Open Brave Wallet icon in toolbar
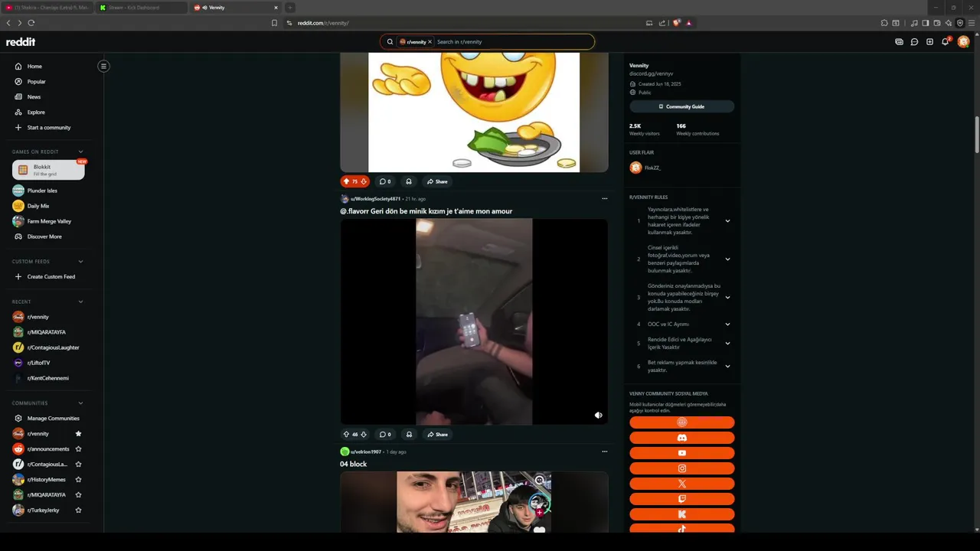The height and width of the screenshot is (551, 980). 936,23
